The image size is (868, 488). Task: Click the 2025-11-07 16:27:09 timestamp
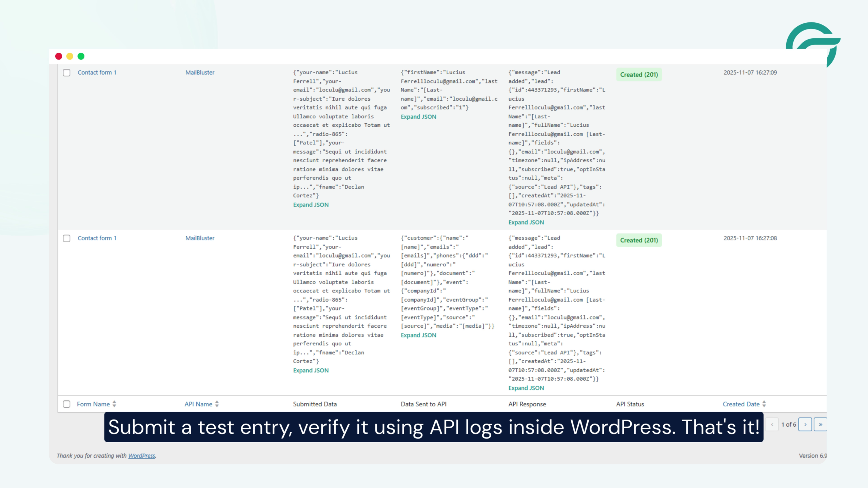750,72
